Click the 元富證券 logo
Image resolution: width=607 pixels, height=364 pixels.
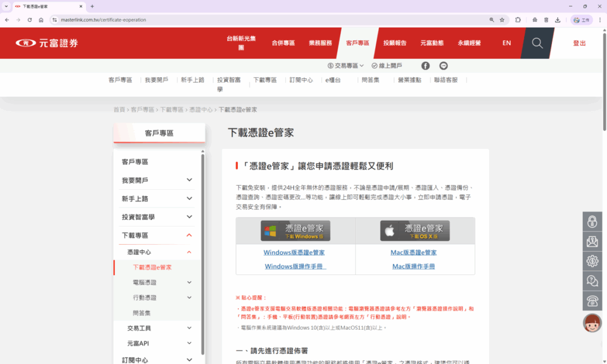click(x=47, y=43)
